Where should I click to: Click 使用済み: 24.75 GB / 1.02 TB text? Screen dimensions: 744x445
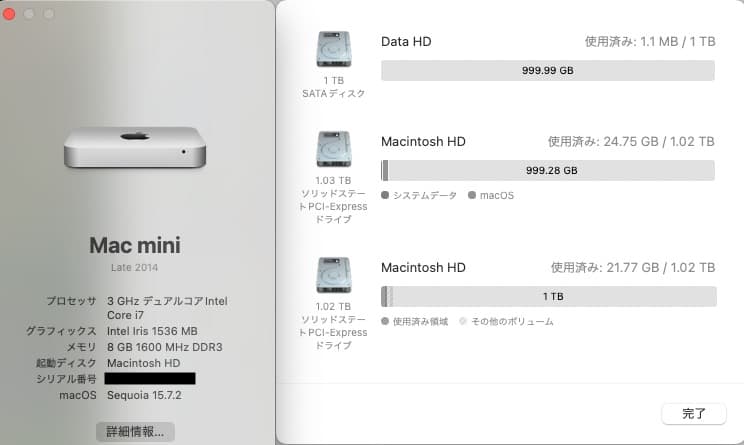(x=631, y=141)
